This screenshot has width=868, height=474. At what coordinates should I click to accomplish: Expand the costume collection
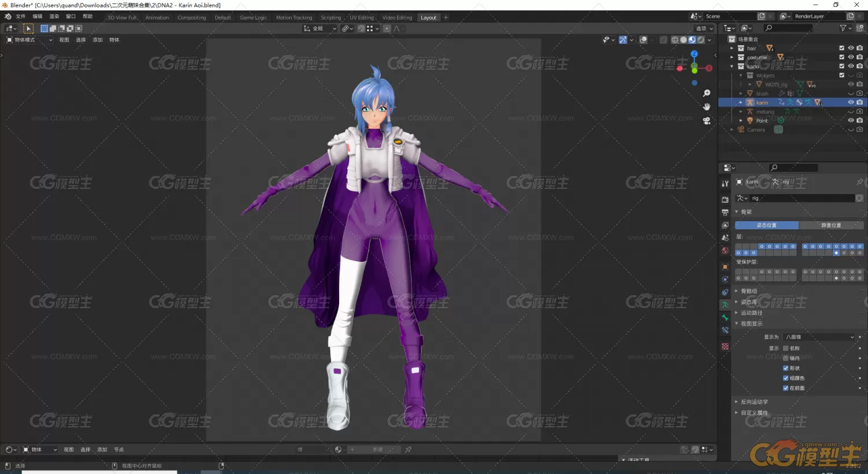(732, 57)
